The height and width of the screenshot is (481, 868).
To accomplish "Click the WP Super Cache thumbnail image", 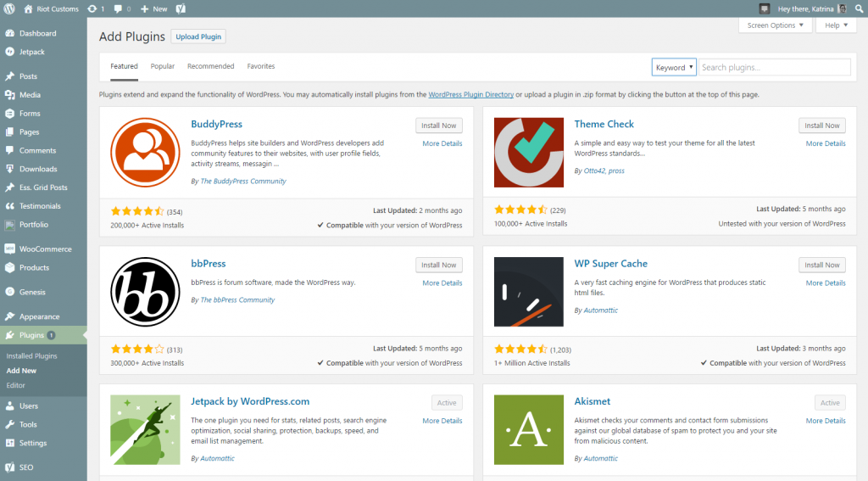I will coord(529,292).
